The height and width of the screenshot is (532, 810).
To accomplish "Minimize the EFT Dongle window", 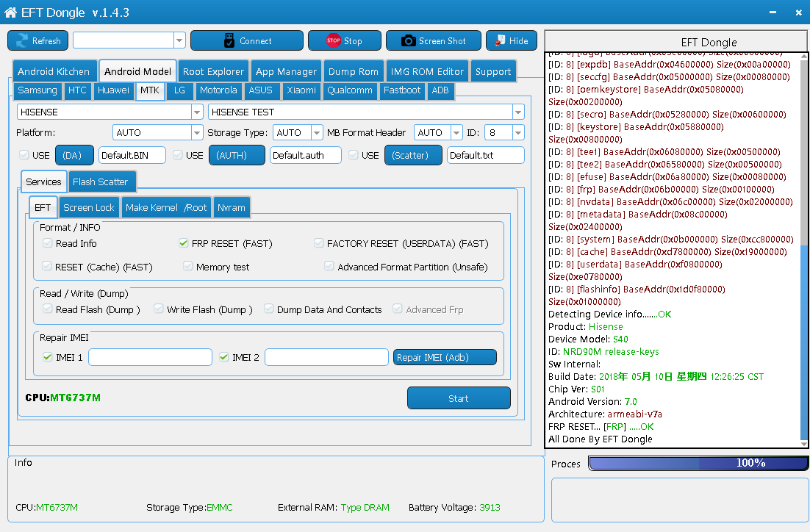I will 773,12.
